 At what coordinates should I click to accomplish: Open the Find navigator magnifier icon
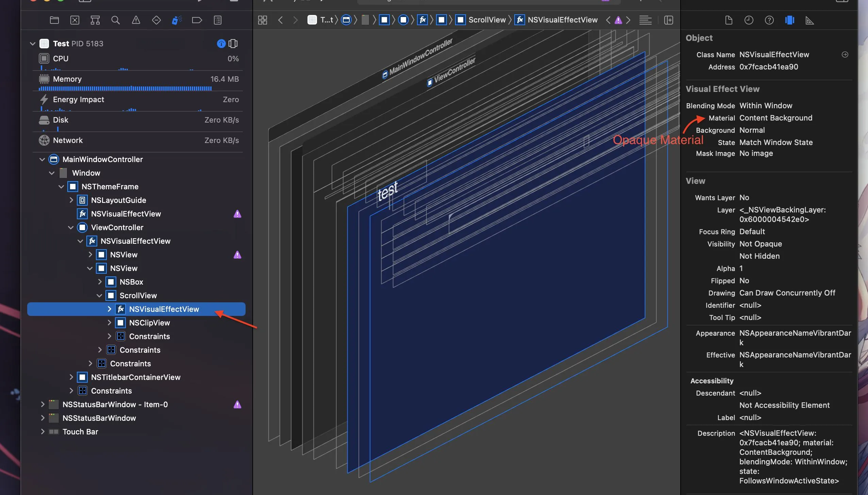(116, 20)
